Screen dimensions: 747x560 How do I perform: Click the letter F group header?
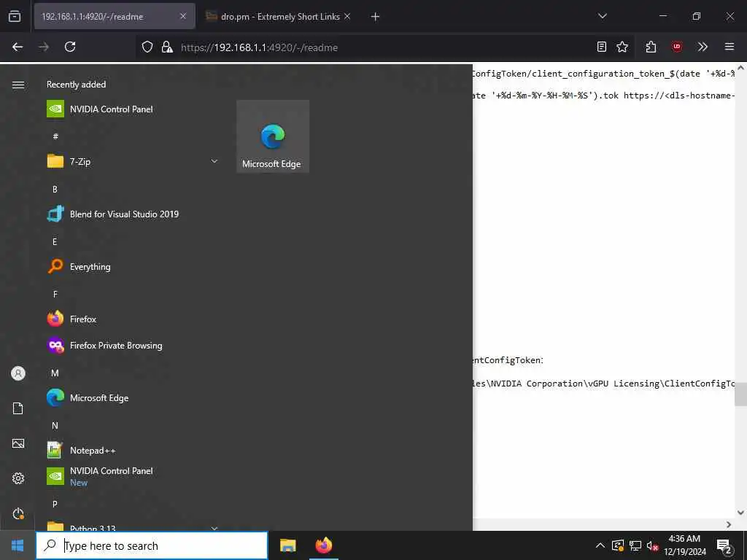coord(55,295)
